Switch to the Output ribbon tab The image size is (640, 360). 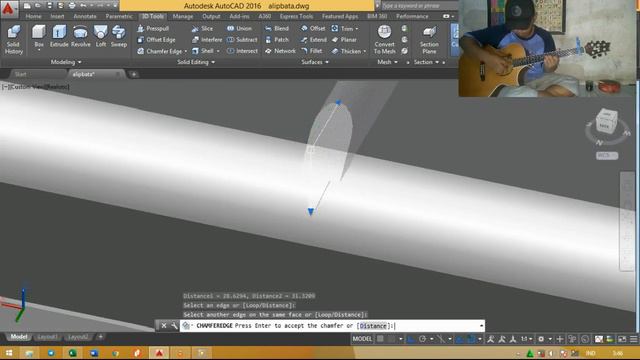click(211, 16)
